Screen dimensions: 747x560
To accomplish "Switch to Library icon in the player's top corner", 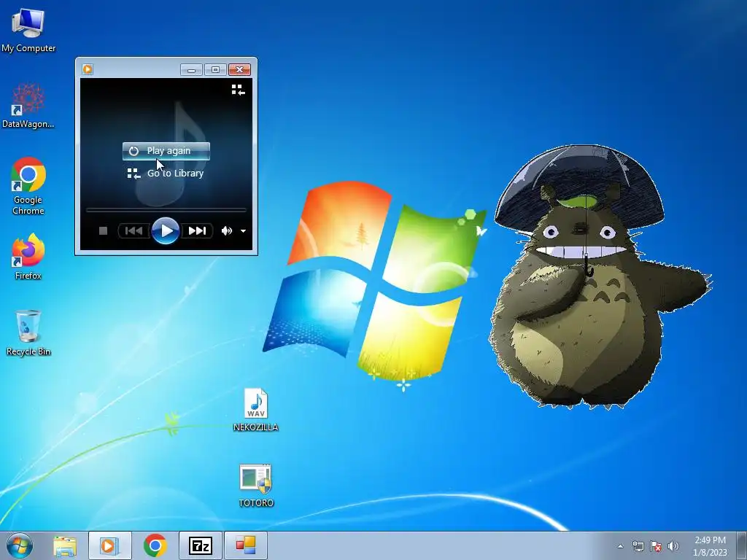I will click(x=239, y=90).
